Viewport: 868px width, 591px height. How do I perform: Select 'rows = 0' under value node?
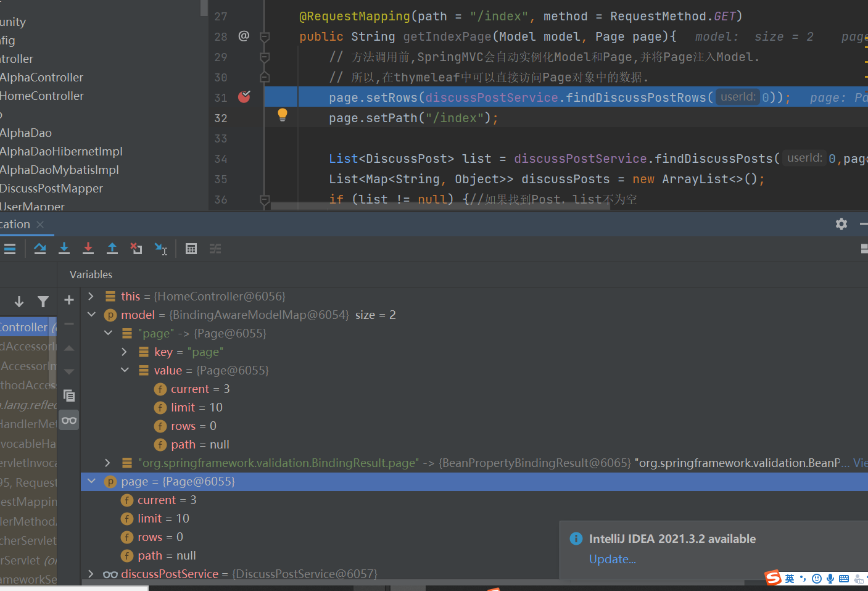click(x=193, y=426)
